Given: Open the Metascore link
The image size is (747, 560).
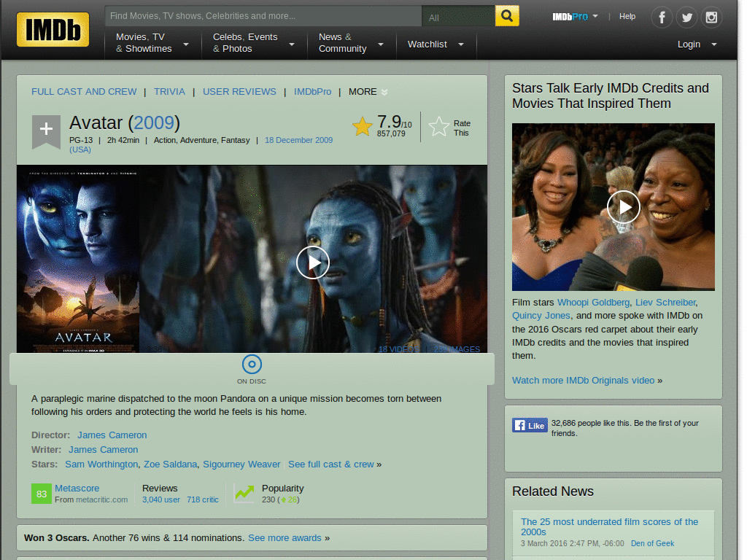Looking at the screenshot, I should point(77,488).
